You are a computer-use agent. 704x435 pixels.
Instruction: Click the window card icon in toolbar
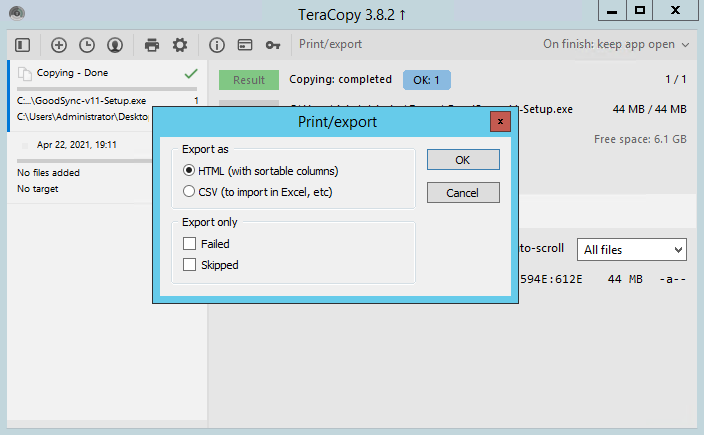[245, 45]
